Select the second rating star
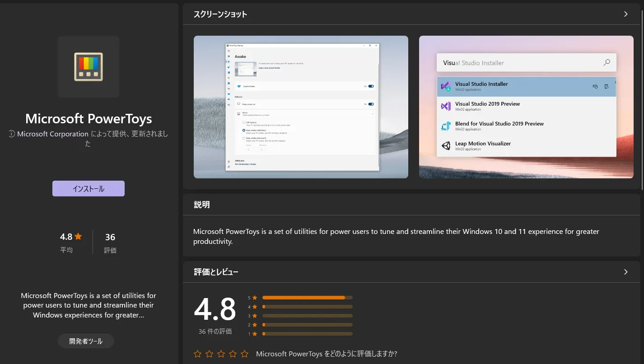The image size is (644, 364). pyautogui.click(x=209, y=354)
